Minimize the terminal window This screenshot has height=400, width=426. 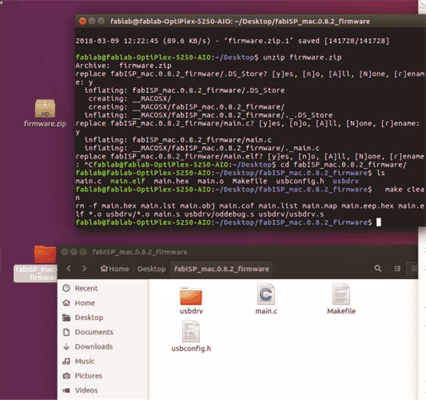(x=92, y=21)
